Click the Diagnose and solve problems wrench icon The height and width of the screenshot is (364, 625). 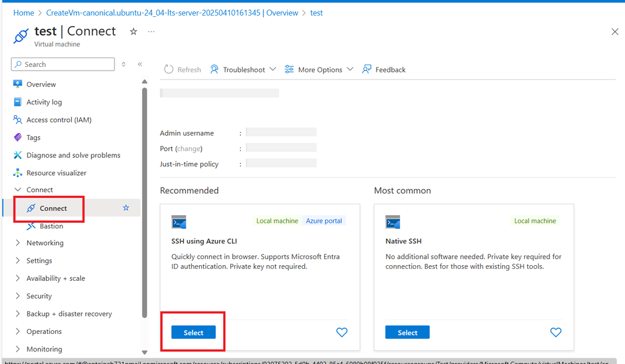[x=18, y=155]
